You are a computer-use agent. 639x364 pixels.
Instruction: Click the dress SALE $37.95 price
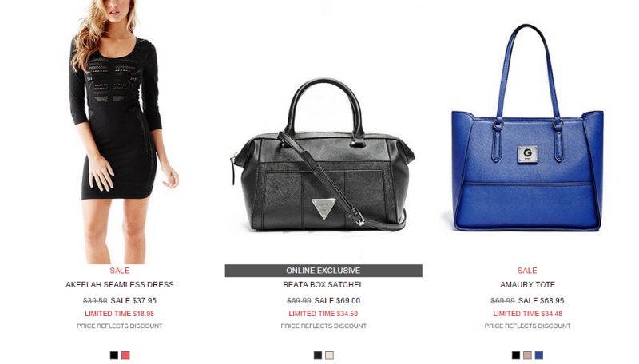pos(133,300)
